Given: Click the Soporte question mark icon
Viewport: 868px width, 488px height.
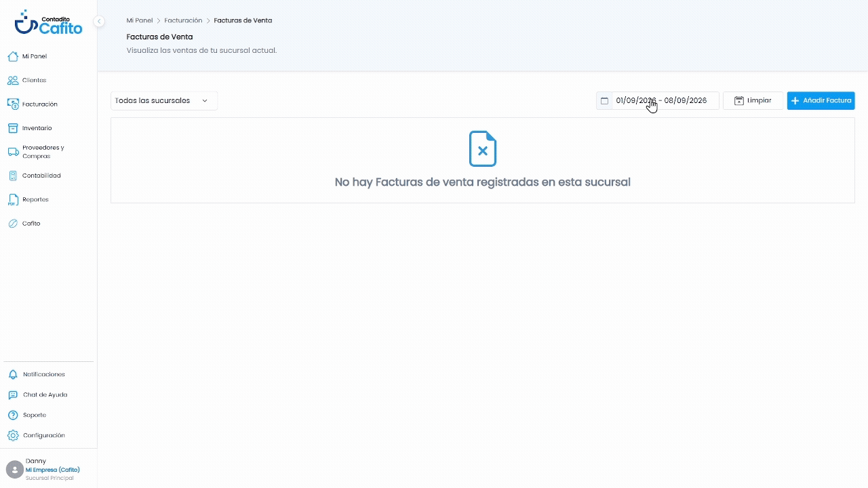Looking at the screenshot, I should tap(13, 415).
